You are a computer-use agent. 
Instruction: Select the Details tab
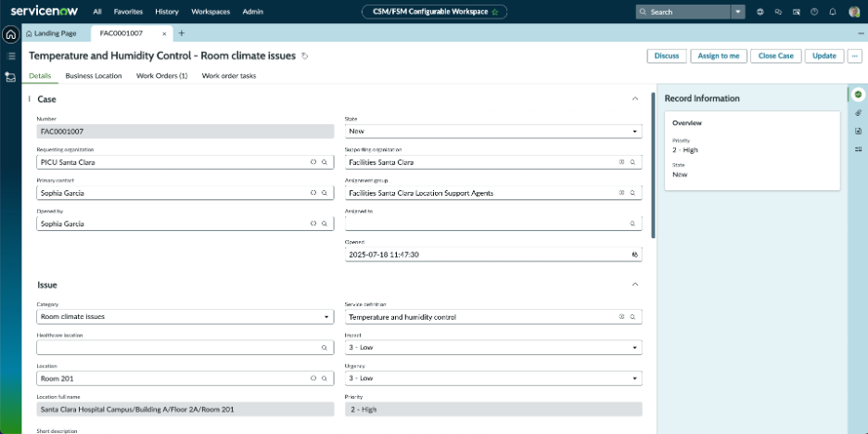[x=40, y=76]
